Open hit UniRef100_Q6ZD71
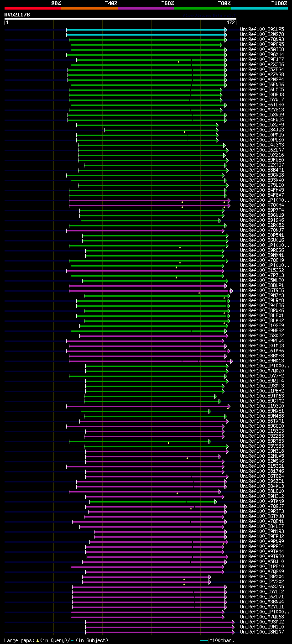 (262, 597)
